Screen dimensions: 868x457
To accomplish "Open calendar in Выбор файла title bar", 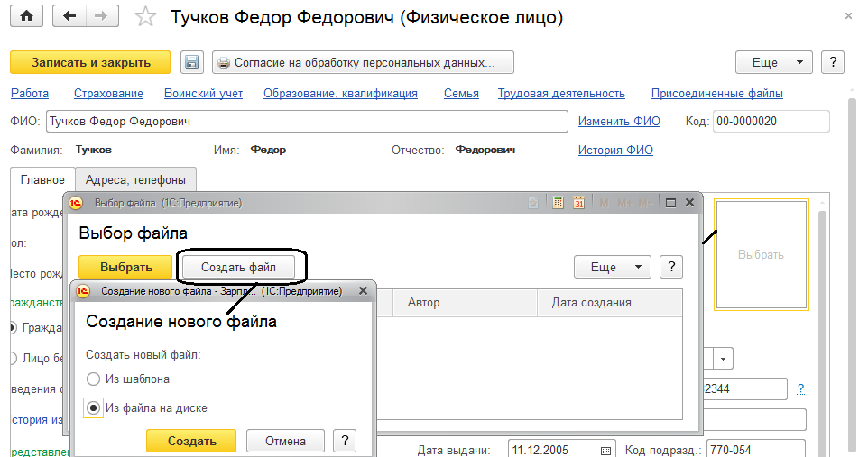I will coord(578,203).
